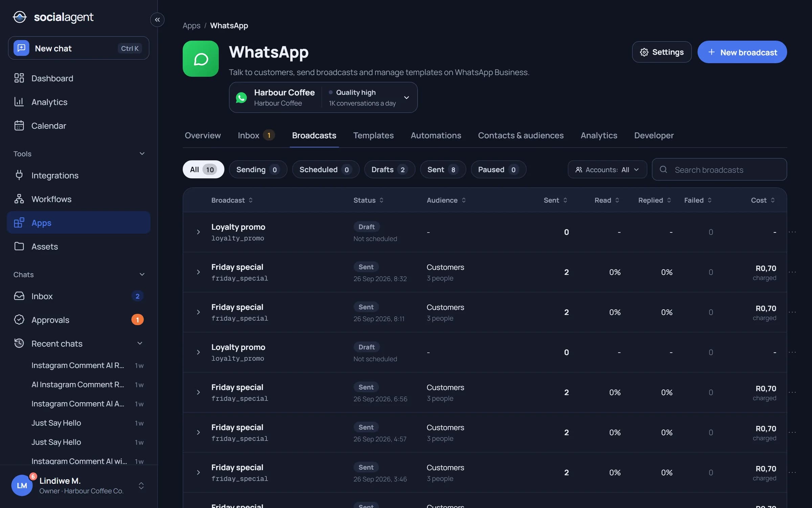
Task: Sort table by Status column
Action: coord(368,200)
